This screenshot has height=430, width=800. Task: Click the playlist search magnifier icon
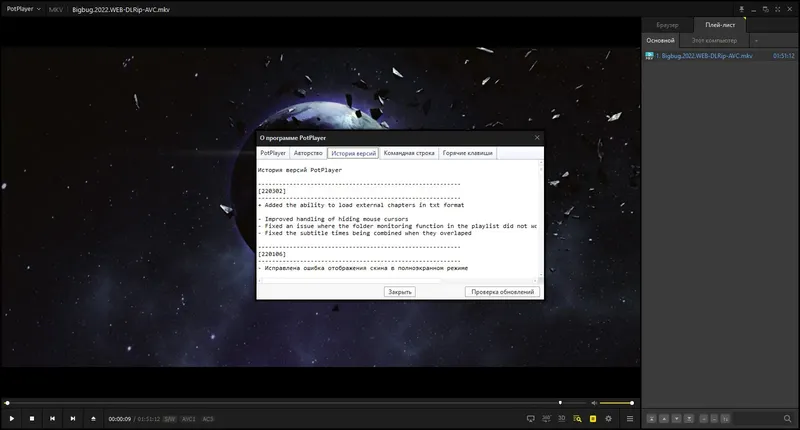787,419
